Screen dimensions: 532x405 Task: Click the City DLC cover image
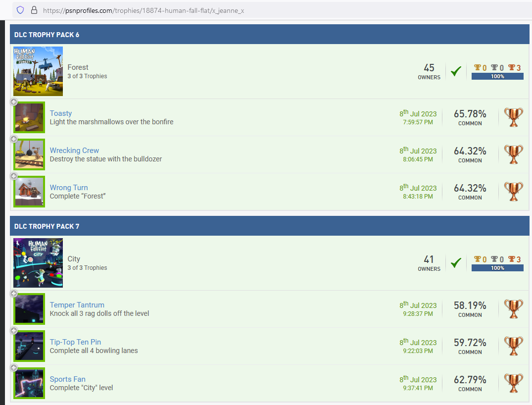(38, 263)
